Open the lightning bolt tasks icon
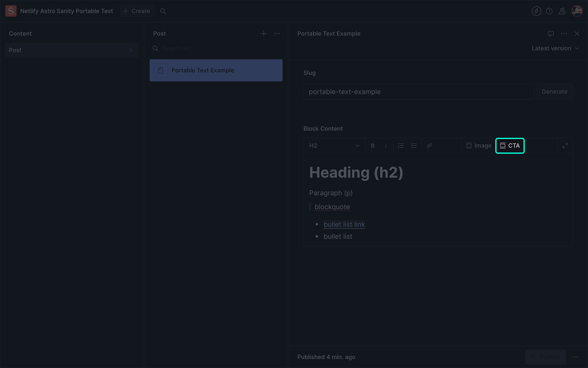 tap(537, 11)
